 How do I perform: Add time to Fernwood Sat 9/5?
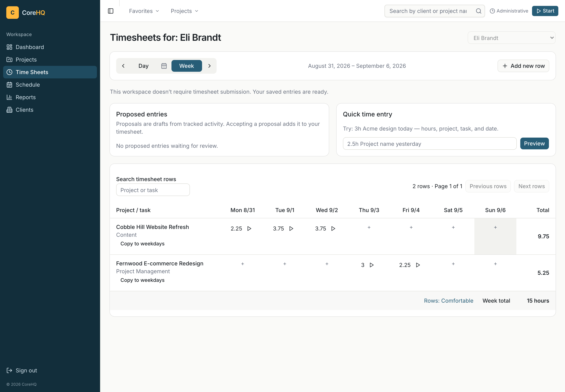[453, 264]
